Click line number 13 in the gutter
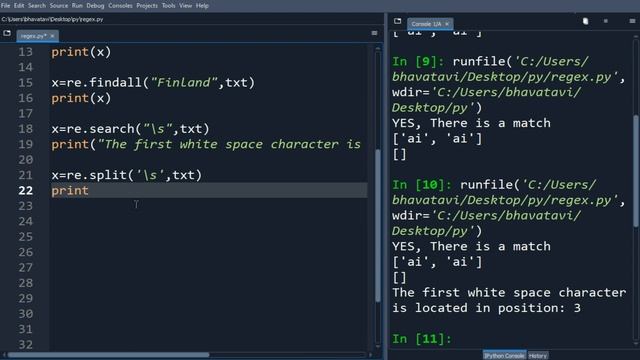This screenshot has width=640, height=360. (25, 52)
